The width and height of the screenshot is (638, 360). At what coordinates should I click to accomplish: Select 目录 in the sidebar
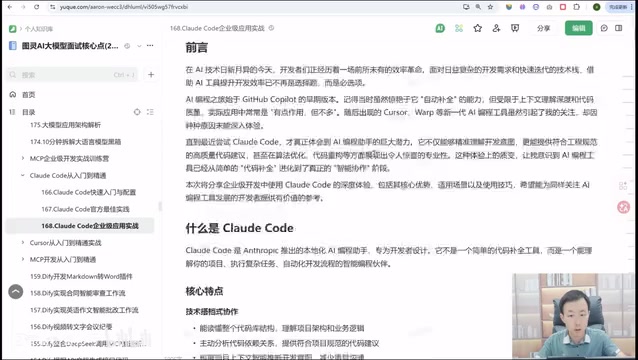(28, 112)
